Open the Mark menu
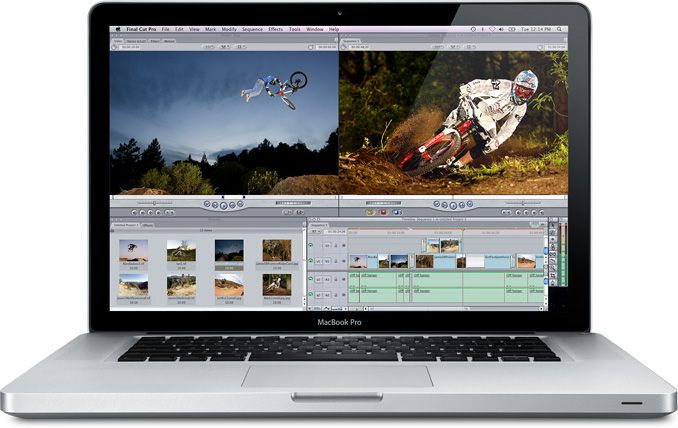This screenshot has height=428, width=678. coord(211,29)
